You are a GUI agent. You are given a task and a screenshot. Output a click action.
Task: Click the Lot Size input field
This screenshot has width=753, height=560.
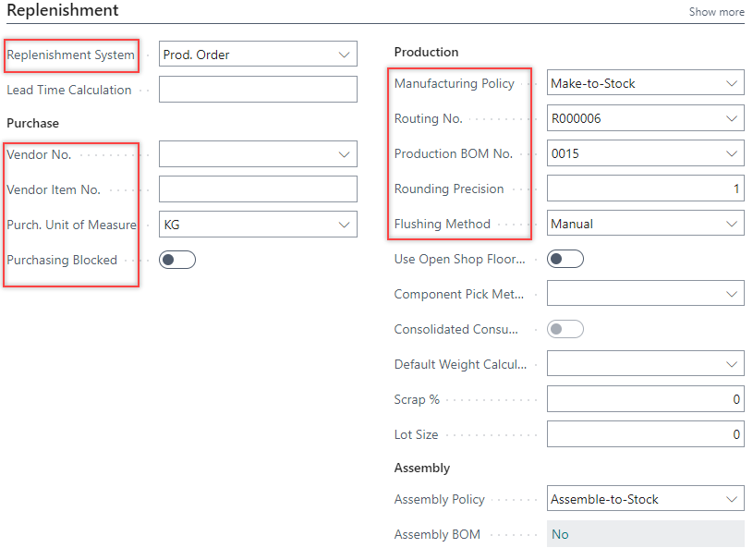click(645, 434)
